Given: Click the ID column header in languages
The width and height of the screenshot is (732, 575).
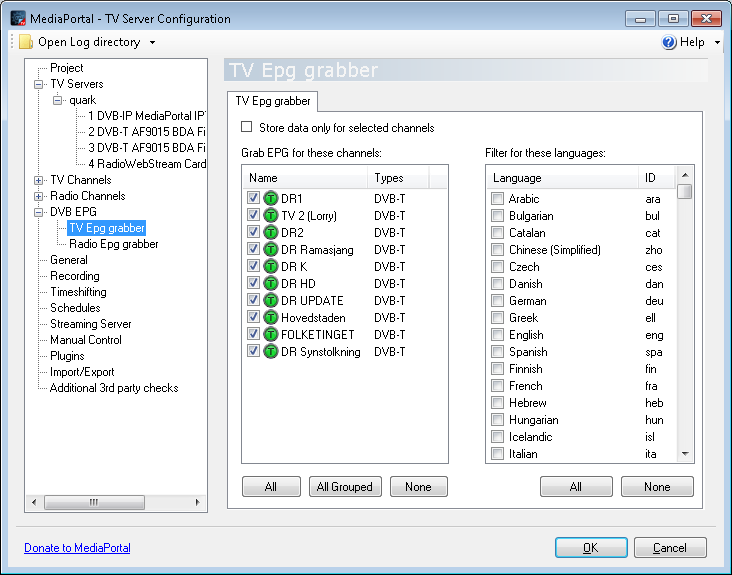Looking at the screenshot, I should [x=657, y=178].
